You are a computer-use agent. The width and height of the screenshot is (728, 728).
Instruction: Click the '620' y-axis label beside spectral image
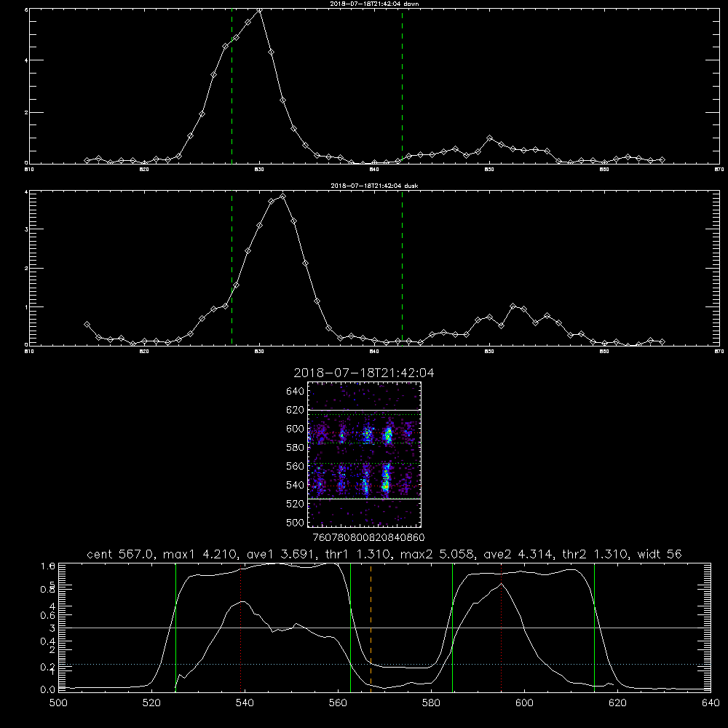[x=296, y=410]
